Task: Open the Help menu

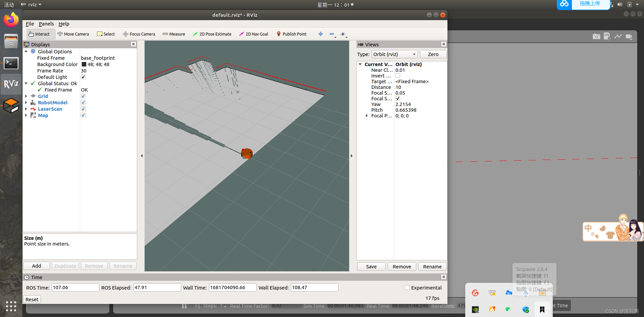Action: click(64, 23)
